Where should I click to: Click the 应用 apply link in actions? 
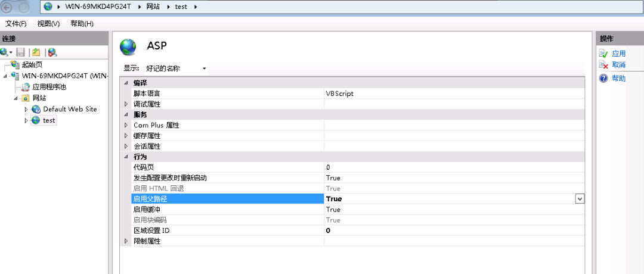[618, 54]
